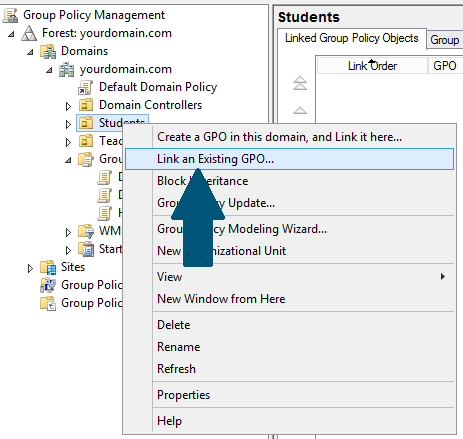The height and width of the screenshot is (439, 463).
Task: Collapse the yourdomain.com domain node
Action: (49, 70)
